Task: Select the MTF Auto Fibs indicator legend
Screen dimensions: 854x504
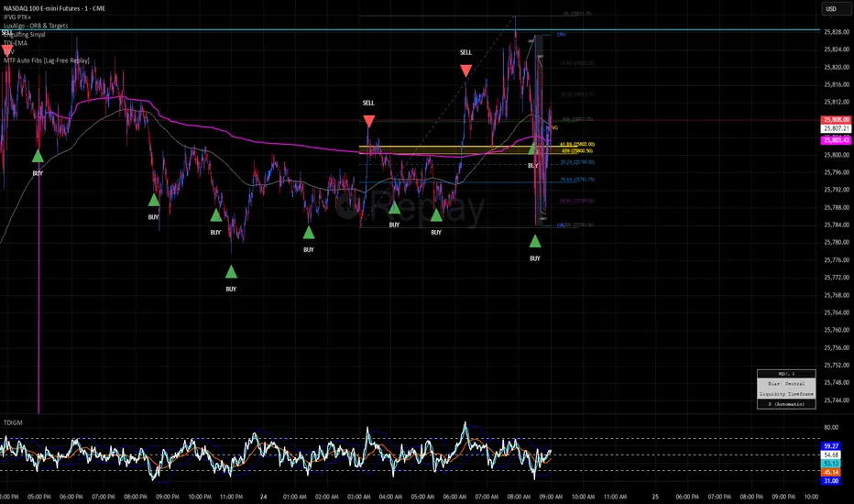Action: [47, 60]
